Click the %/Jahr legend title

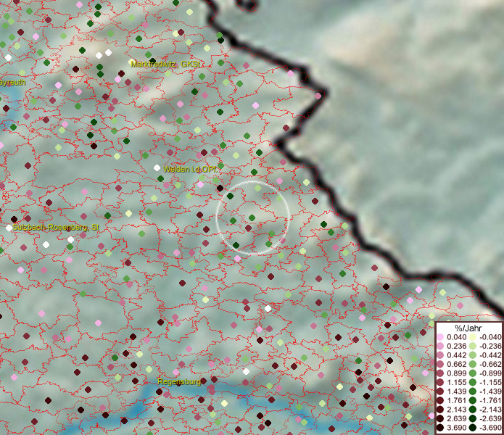468,327
